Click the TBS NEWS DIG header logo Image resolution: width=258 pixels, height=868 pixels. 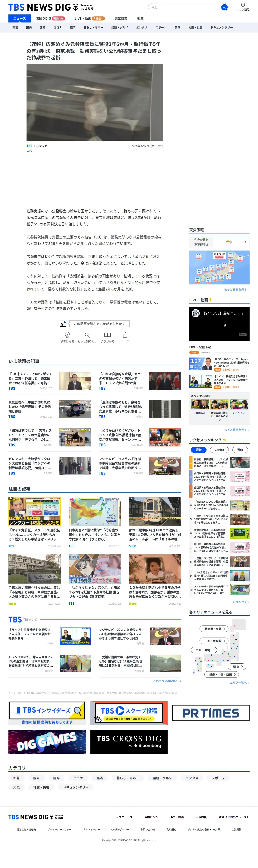point(51,7)
